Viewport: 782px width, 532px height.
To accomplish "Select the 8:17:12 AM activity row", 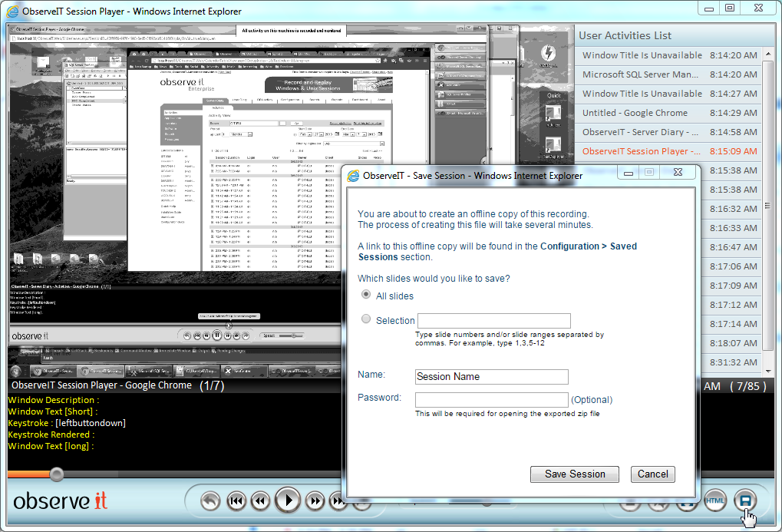I will (731, 305).
